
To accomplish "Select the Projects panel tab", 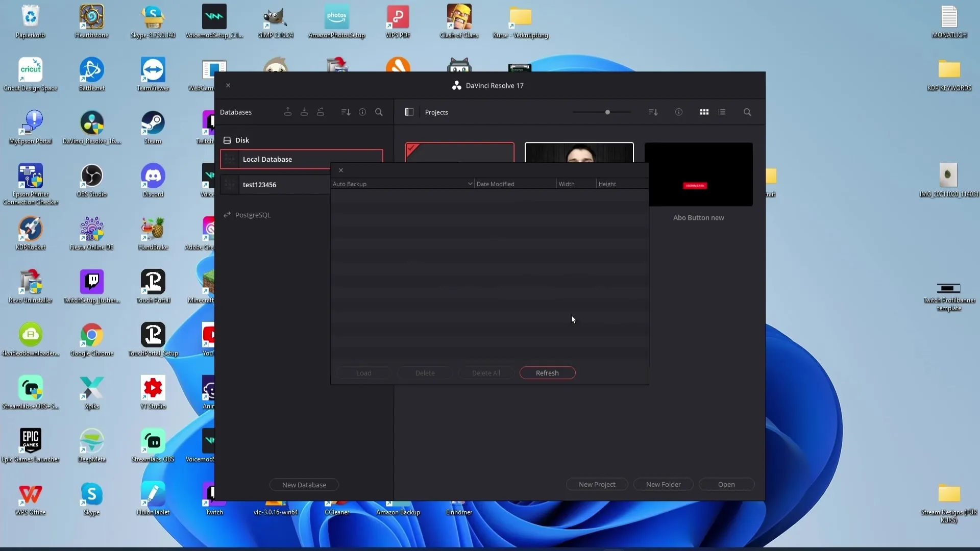I will [x=437, y=112].
